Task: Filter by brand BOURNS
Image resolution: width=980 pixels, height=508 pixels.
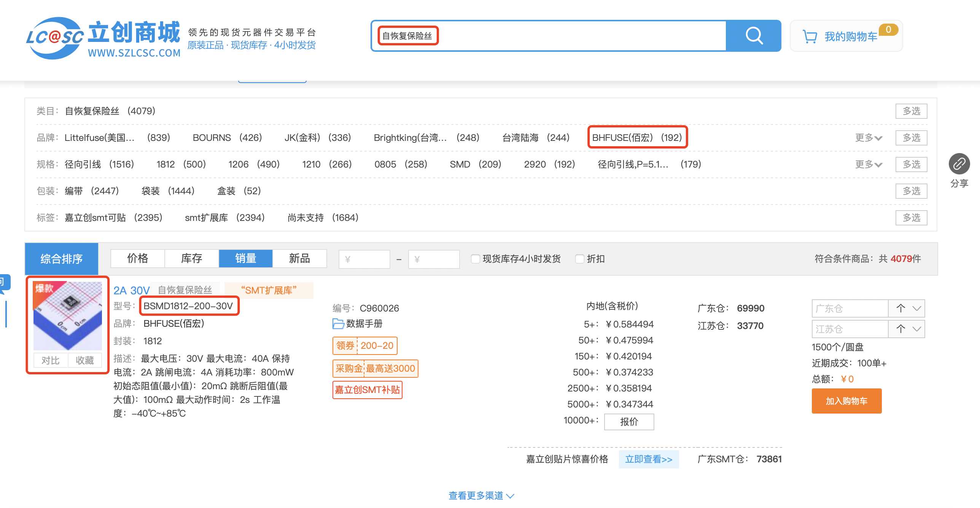Action: (x=227, y=137)
